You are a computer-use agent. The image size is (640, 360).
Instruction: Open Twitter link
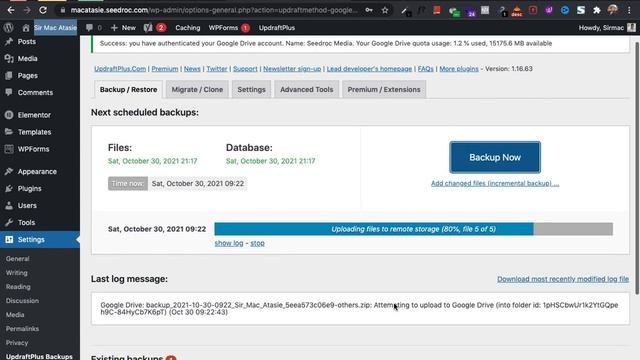click(217, 69)
